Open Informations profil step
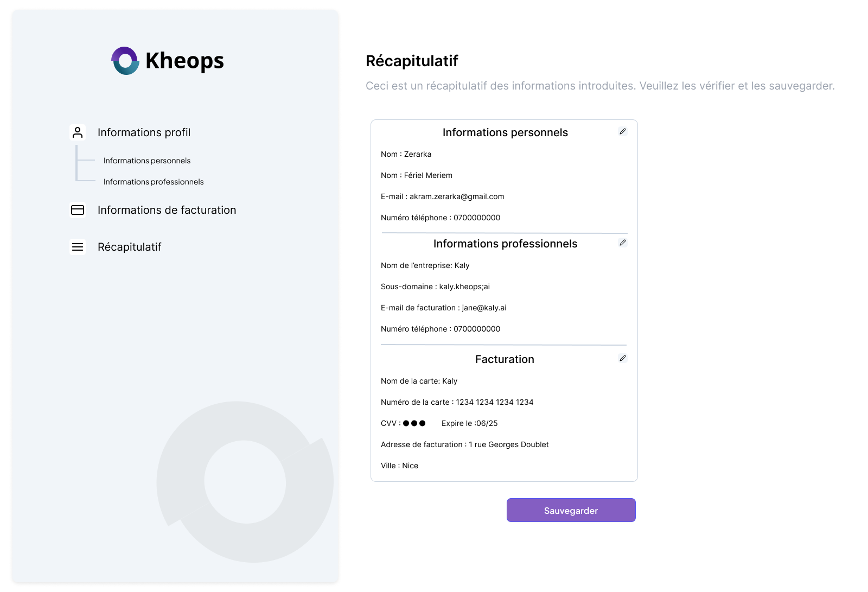868x592 pixels. [x=144, y=132]
